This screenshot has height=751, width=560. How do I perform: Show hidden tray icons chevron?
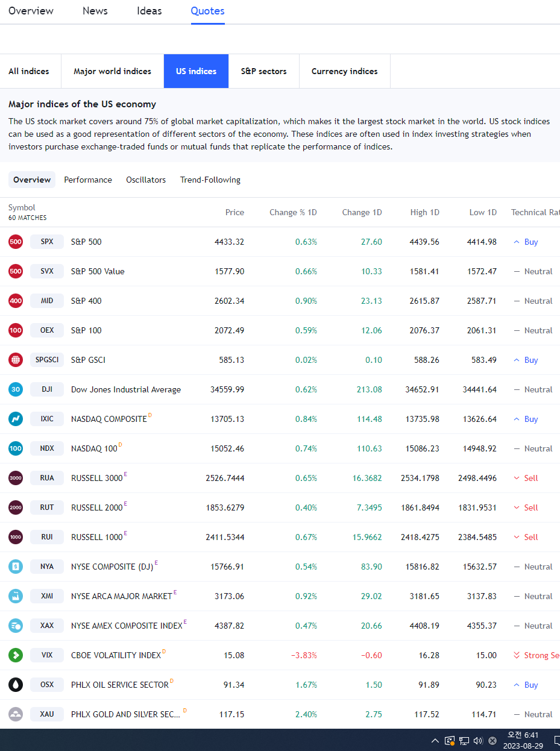click(x=435, y=741)
